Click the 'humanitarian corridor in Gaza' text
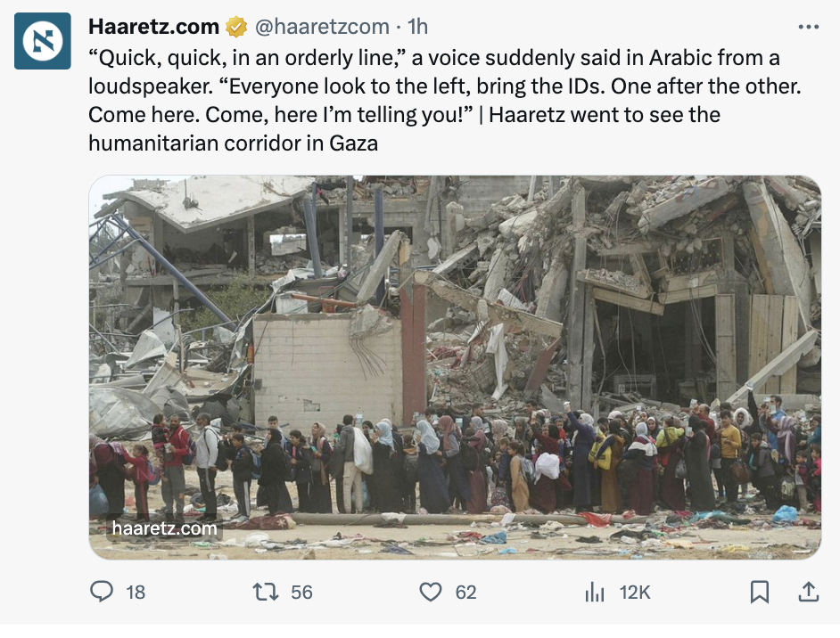Image resolution: width=840 pixels, height=638 pixels. pyautogui.click(x=233, y=143)
